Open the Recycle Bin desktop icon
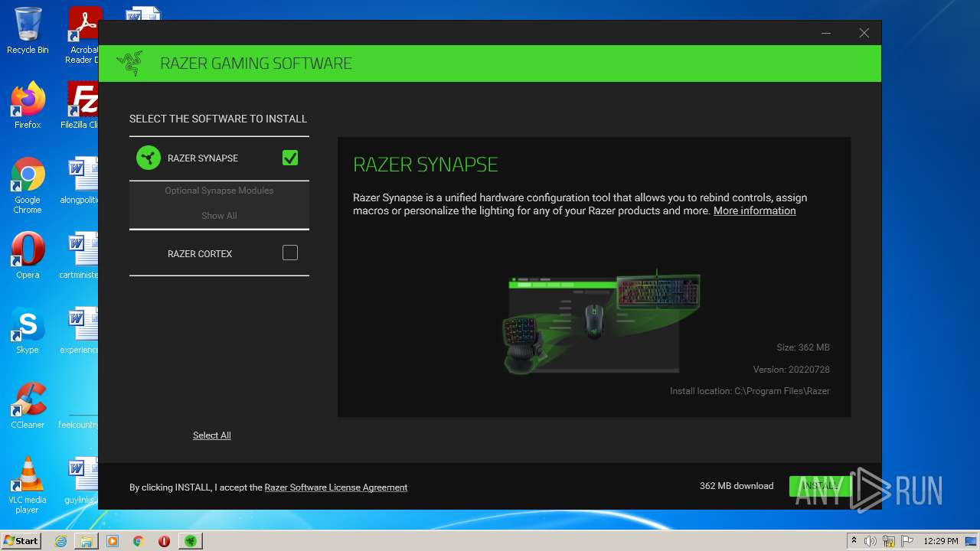The image size is (980, 551). (28, 31)
